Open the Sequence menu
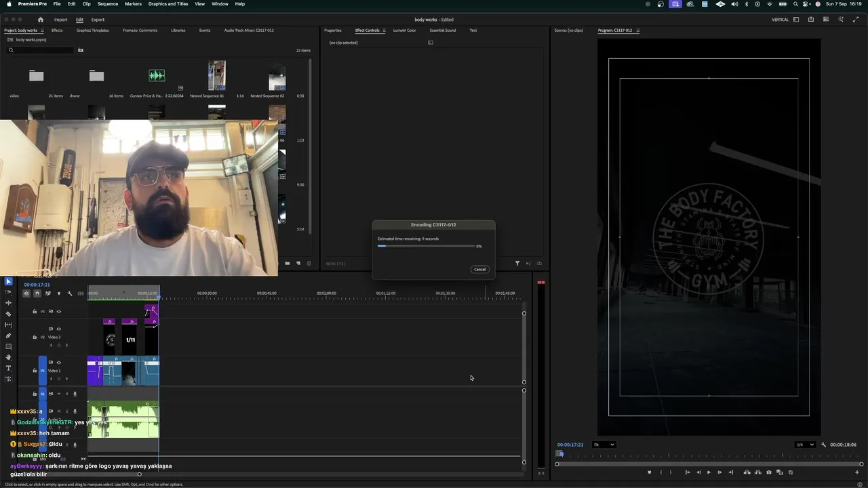The image size is (868, 488). (x=108, y=4)
